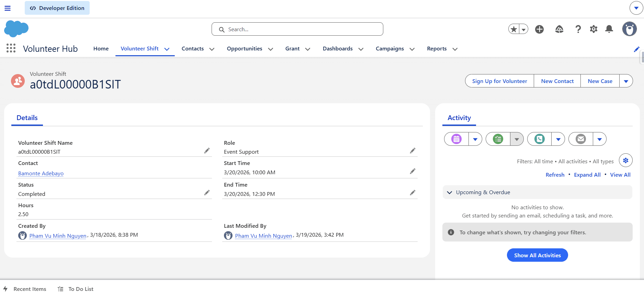Click the Volunteer Shift record icon
The width and height of the screenshot is (644, 295).
[18, 81]
